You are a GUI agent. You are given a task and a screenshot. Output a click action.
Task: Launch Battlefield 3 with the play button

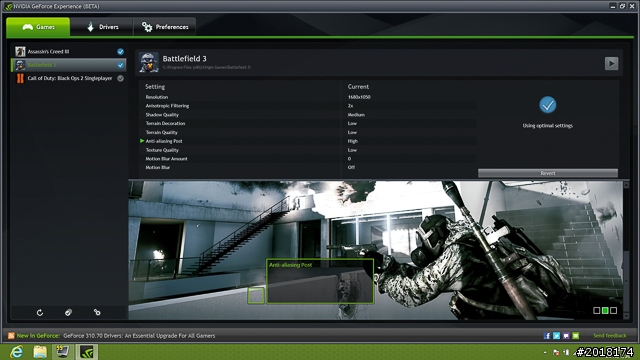611,63
